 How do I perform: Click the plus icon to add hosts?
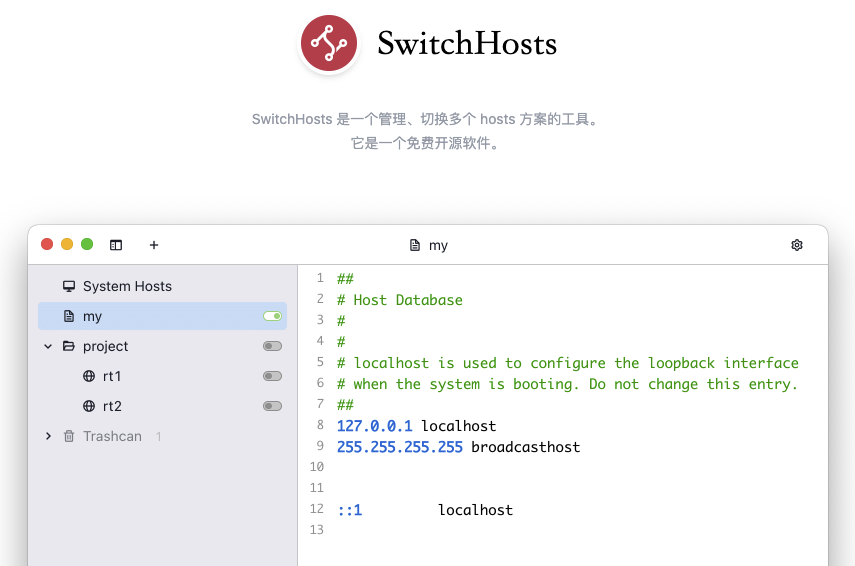154,245
